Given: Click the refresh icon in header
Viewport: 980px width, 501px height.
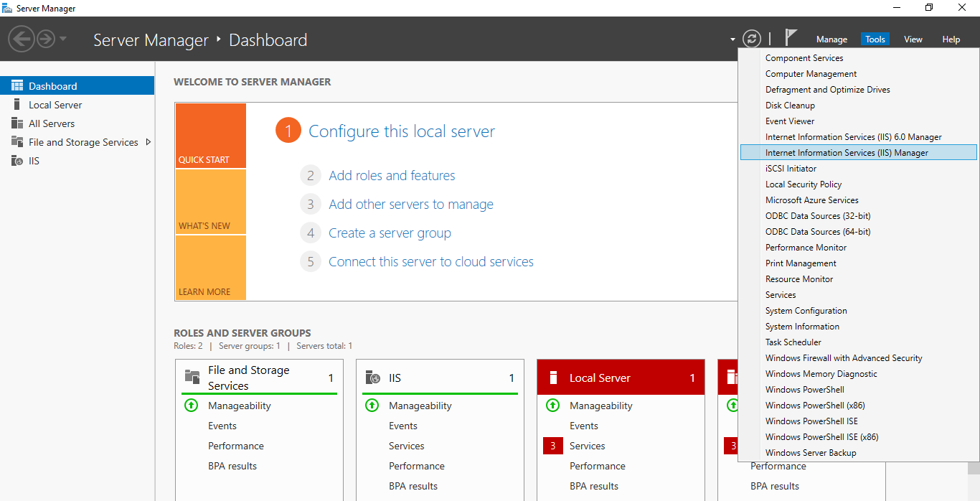Looking at the screenshot, I should click(x=751, y=39).
